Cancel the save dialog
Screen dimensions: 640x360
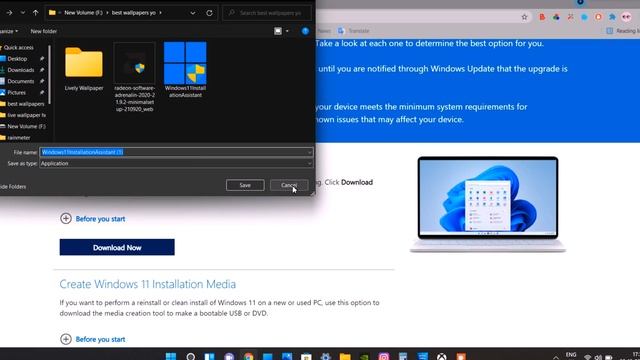click(289, 185)
